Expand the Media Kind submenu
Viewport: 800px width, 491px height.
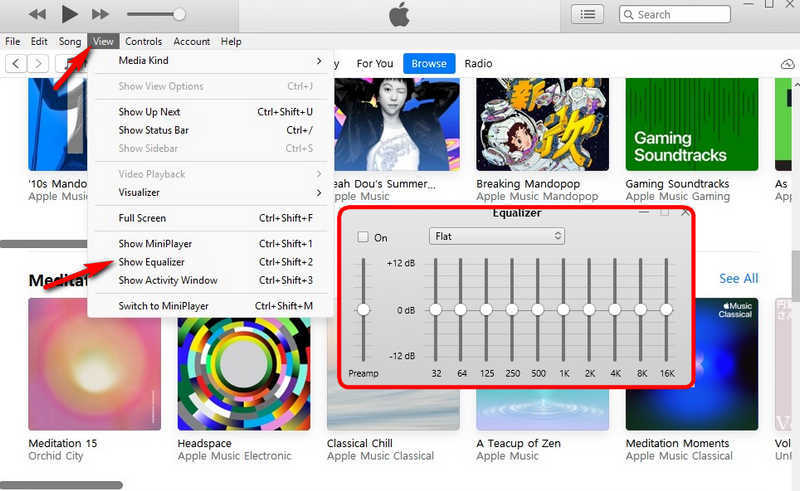pyautogui.click(x=210, y=61)
